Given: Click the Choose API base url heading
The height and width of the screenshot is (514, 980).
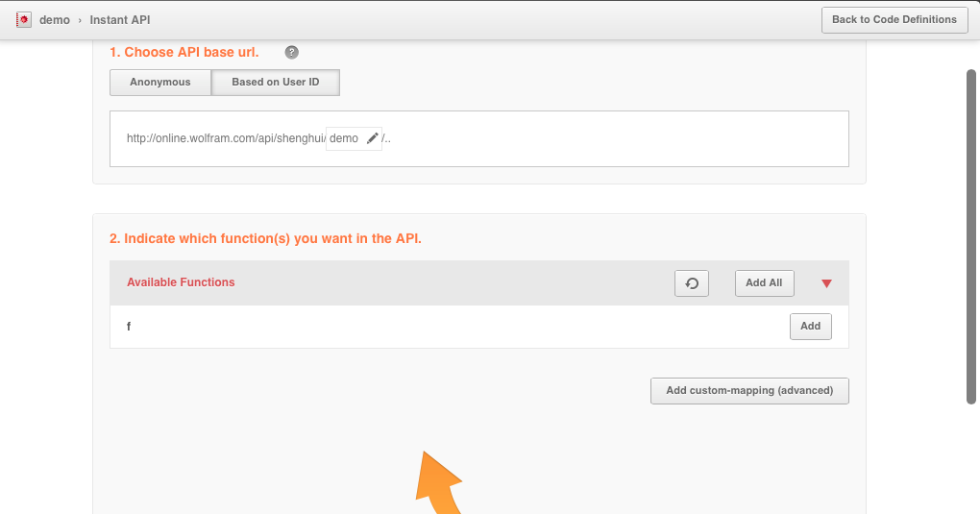Looking at the screenshot, I should tap(184, 53).
